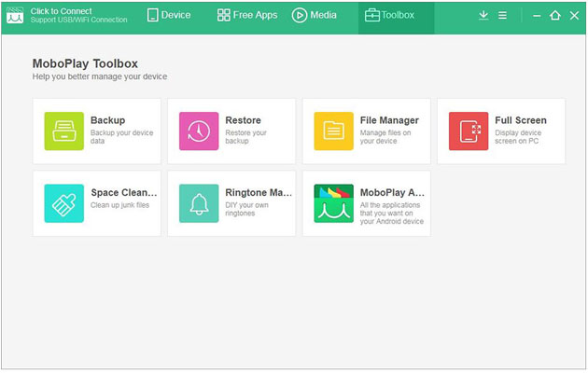
Task: Click 'Manage files on your device' description
Action: point(385,137)
